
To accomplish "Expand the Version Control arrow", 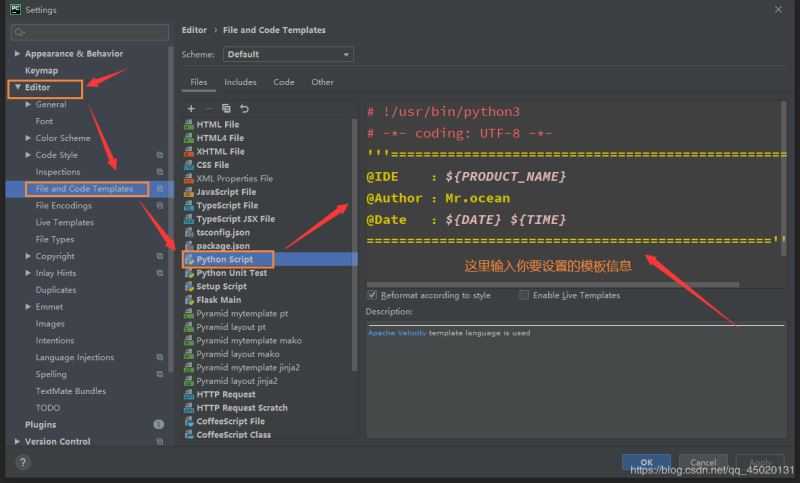I will (17, 441).
